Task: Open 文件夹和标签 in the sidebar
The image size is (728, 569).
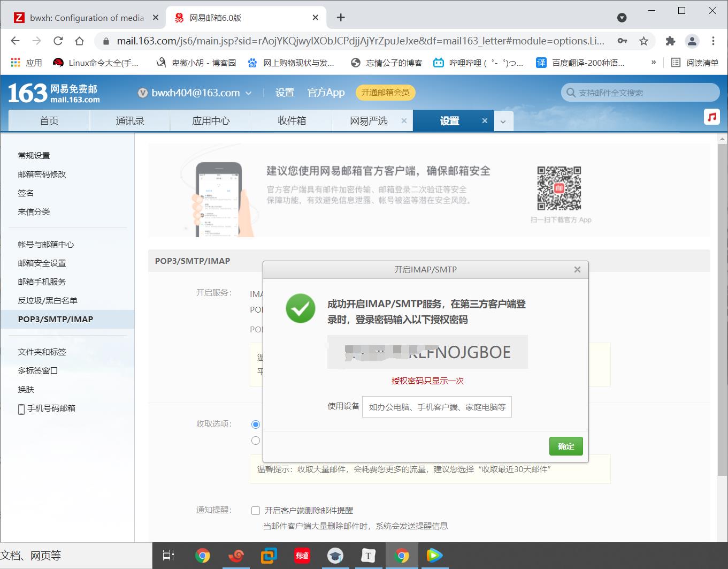Action: pyautogui.click(x=42, y=352)
